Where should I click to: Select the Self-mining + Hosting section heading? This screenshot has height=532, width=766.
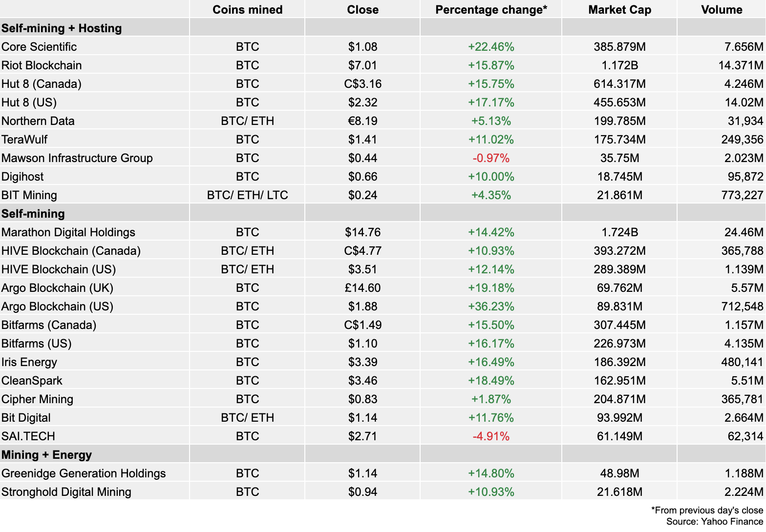point(62,28)
